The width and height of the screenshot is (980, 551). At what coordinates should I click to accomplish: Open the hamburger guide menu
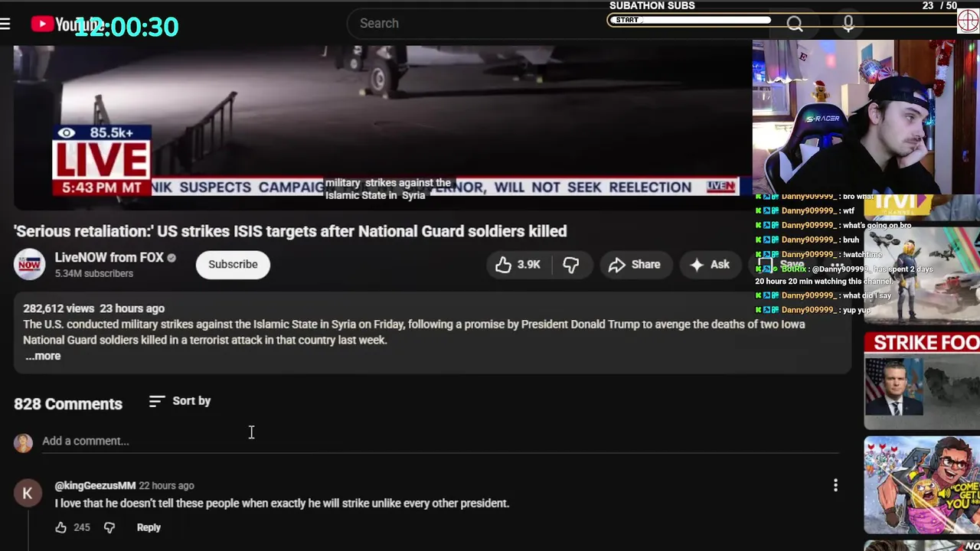pyautogui.click(x=5, y=24)
